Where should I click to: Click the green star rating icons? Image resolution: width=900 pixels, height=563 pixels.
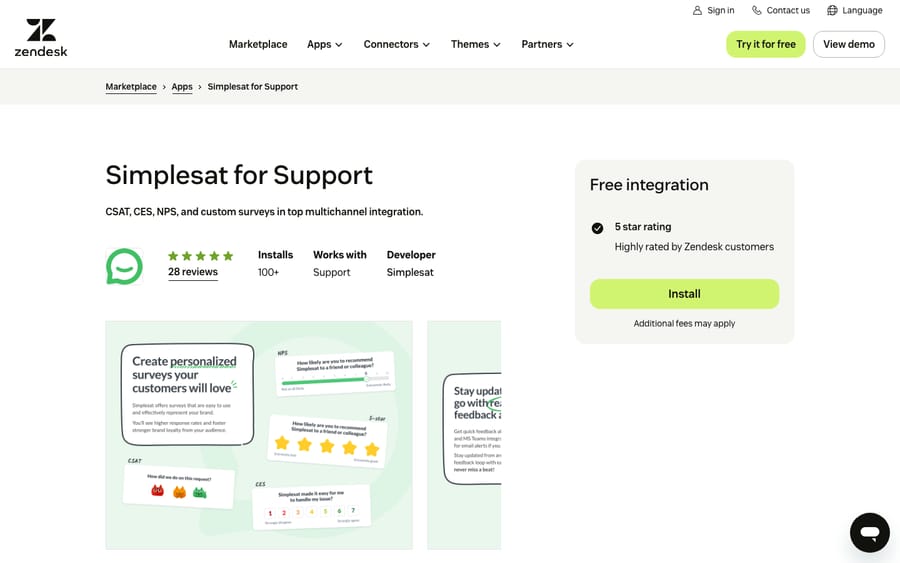[x=200, y=256]
